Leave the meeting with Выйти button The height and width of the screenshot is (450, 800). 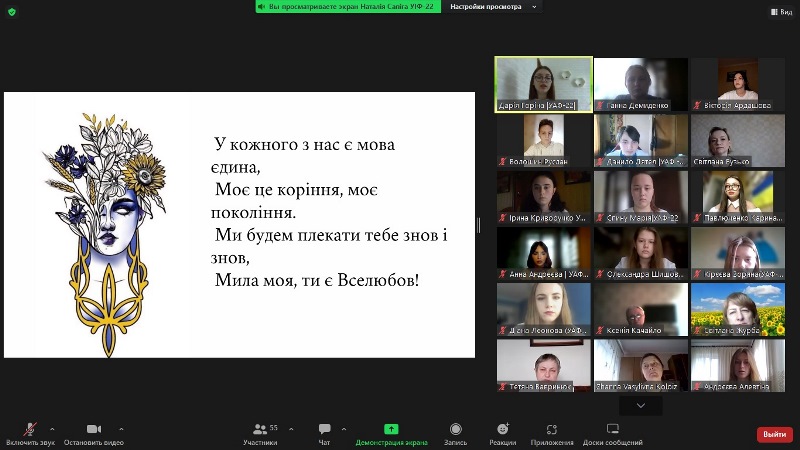pos(774,434)
